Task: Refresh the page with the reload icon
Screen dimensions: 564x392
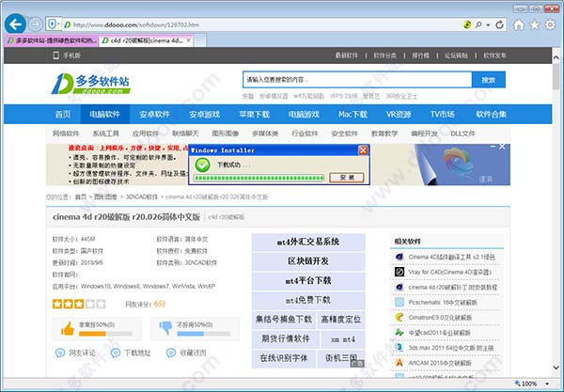Action: (x=499, y=24)
